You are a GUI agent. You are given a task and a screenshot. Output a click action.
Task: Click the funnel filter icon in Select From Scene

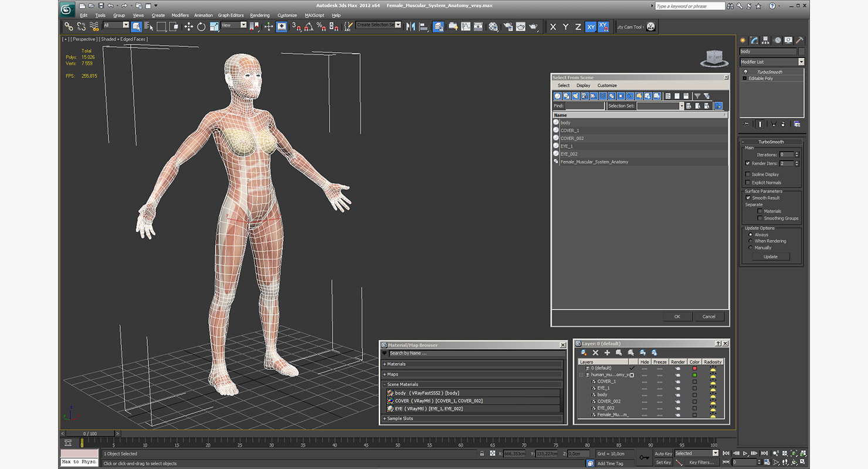click(x=697, y=96)
